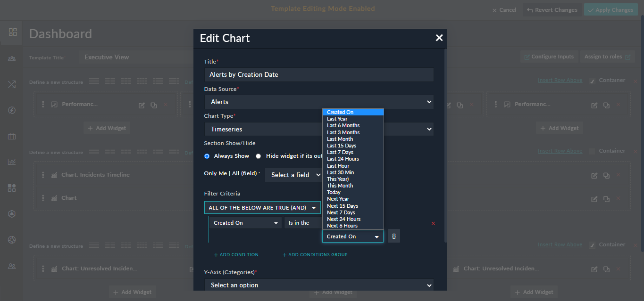This screenshot has width=644, height=301.
Task: Open the Select a field dropdown
Action: tap(293, 175)
